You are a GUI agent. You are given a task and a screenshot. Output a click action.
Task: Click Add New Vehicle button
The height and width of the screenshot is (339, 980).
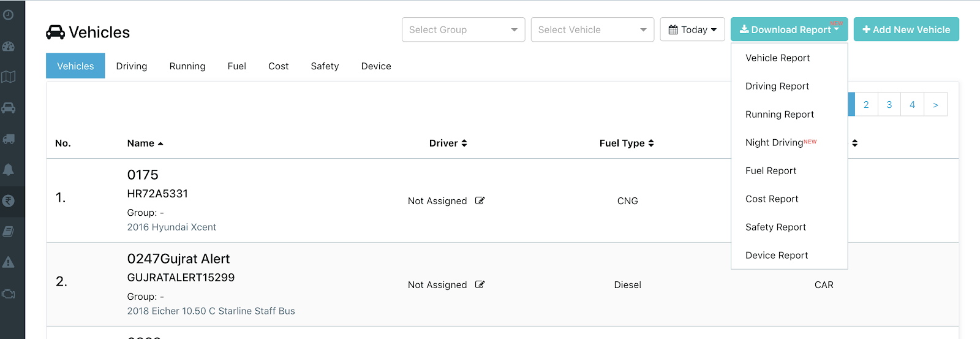pyautogui.click(x=906, y=29)
